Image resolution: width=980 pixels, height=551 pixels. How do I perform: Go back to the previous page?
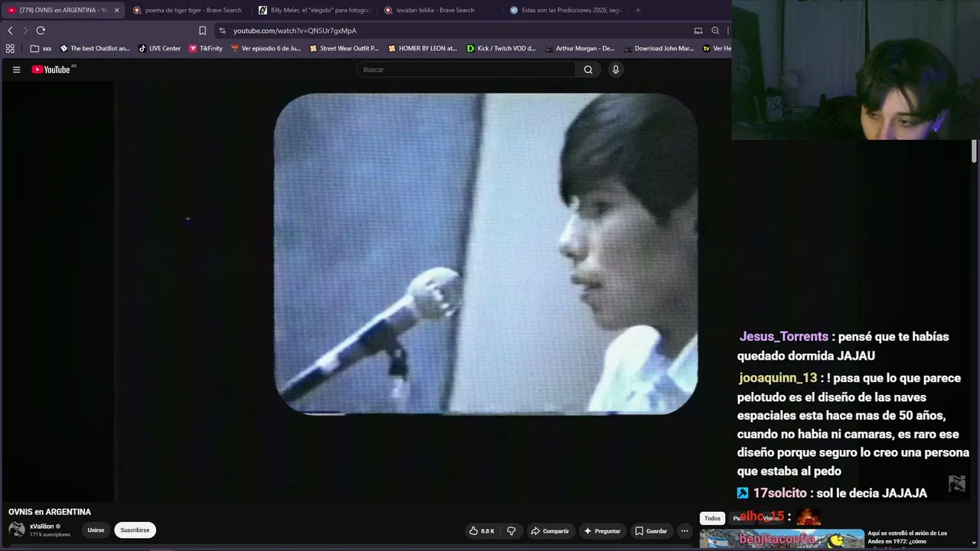pos(10,31)
